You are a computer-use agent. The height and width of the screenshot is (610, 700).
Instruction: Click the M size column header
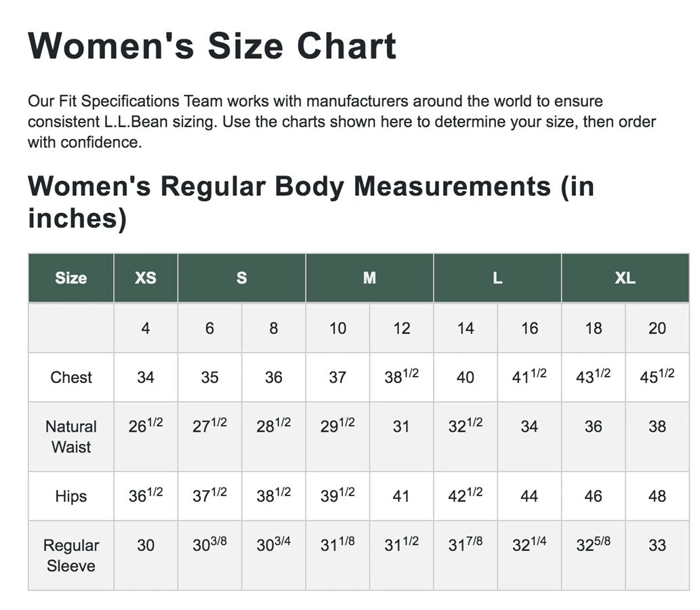369,278
